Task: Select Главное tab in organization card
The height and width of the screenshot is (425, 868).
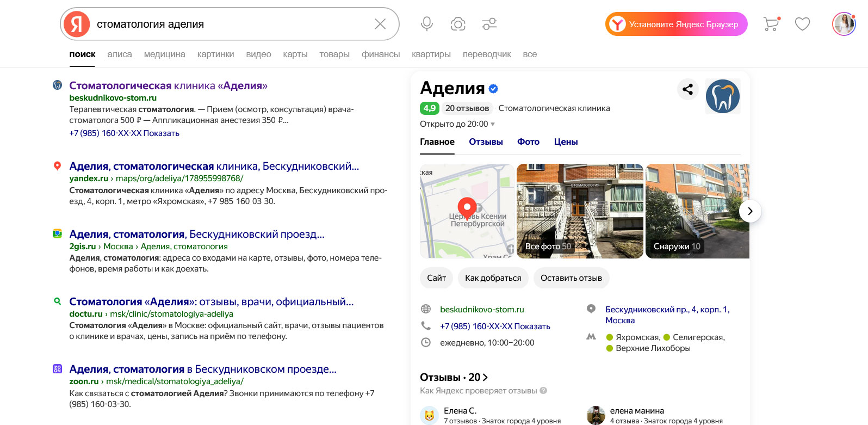Action: click(x=437, y=142)
